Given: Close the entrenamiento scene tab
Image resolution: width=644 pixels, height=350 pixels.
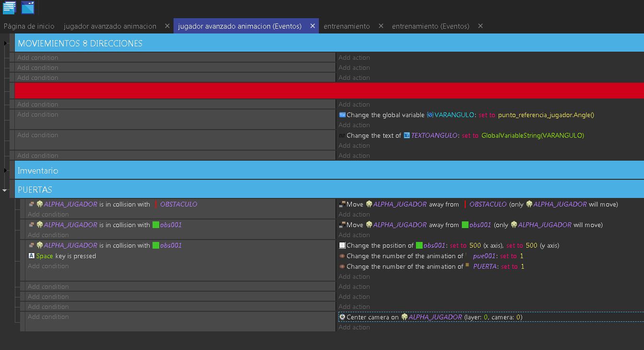Looking at the screenshot, I should (x=381, y=26).
